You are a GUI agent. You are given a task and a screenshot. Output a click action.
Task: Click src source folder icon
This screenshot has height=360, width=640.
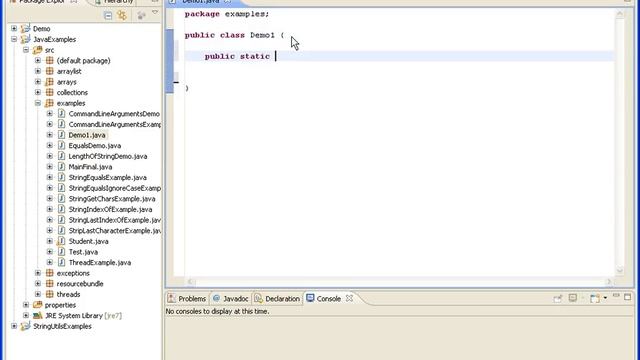38,50
